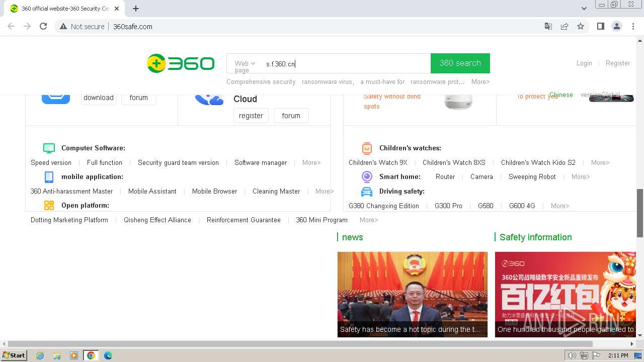Click Computer Software monitor icon
Screen dimensions: 644x362
tap(49, 148)
